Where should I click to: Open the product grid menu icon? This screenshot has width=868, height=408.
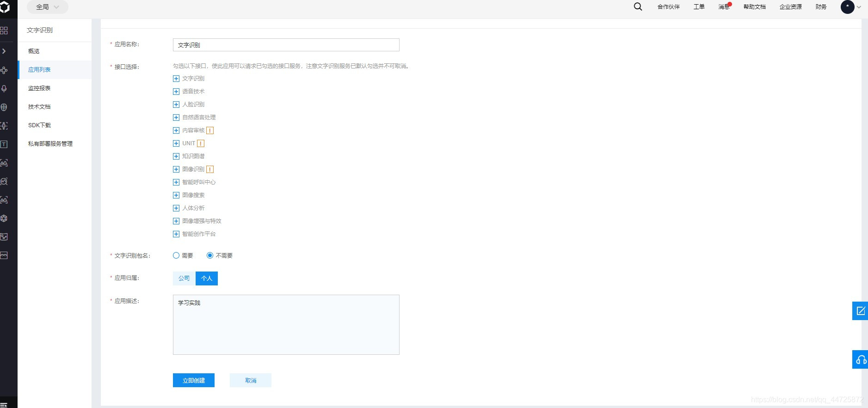pyautogui.click(x=4, y=31)
